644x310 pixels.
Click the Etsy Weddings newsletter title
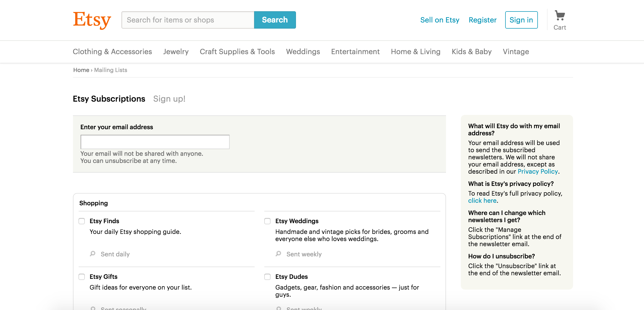pyautogui.click(x=297, y=221)
